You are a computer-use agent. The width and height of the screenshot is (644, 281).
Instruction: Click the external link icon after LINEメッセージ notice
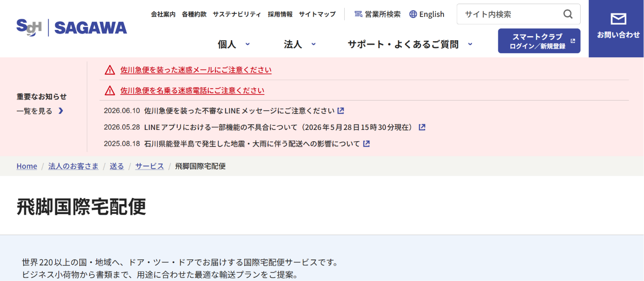click(341, 110)
